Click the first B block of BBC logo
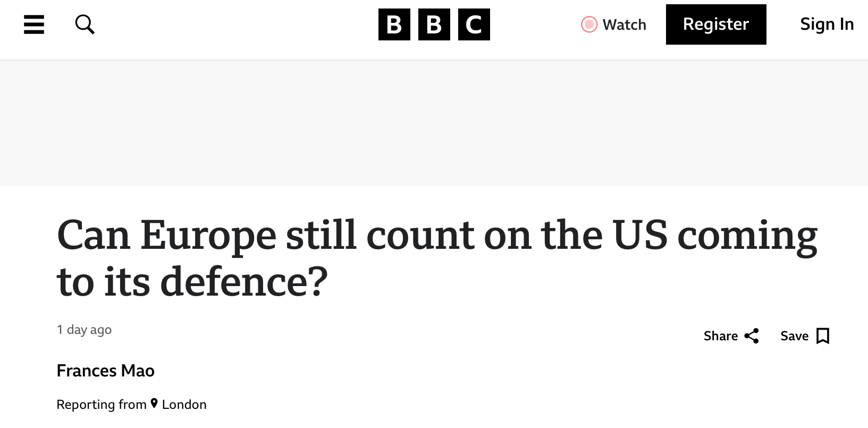Viewport: 868px width, 428px height. (x=394, y=24)
